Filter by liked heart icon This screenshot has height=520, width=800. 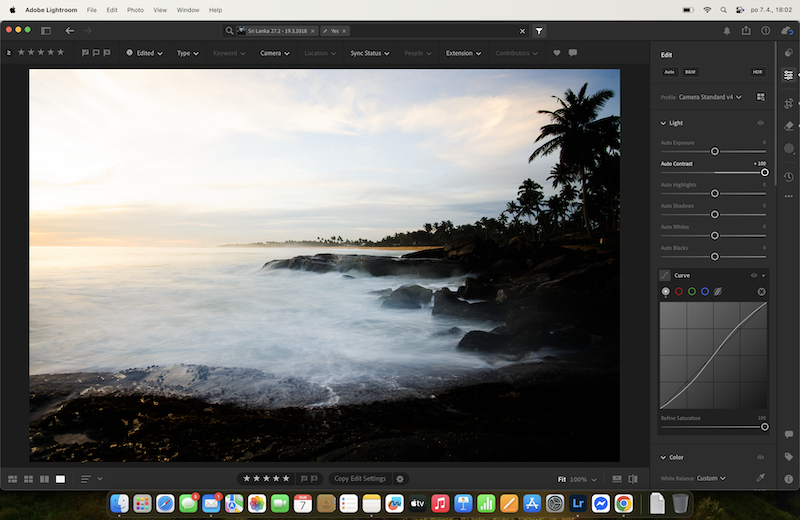(557, 53)
